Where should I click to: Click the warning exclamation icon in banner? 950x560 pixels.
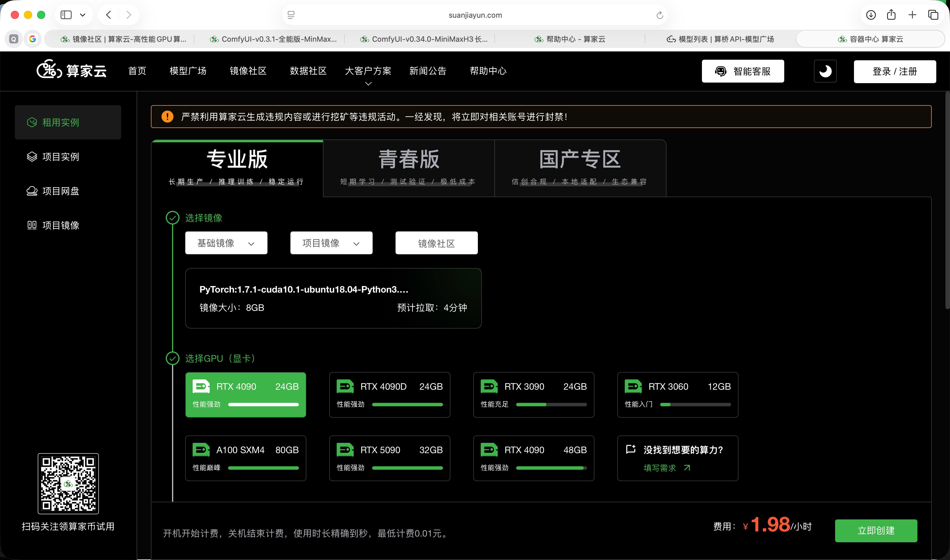click(x=167, y=117)
